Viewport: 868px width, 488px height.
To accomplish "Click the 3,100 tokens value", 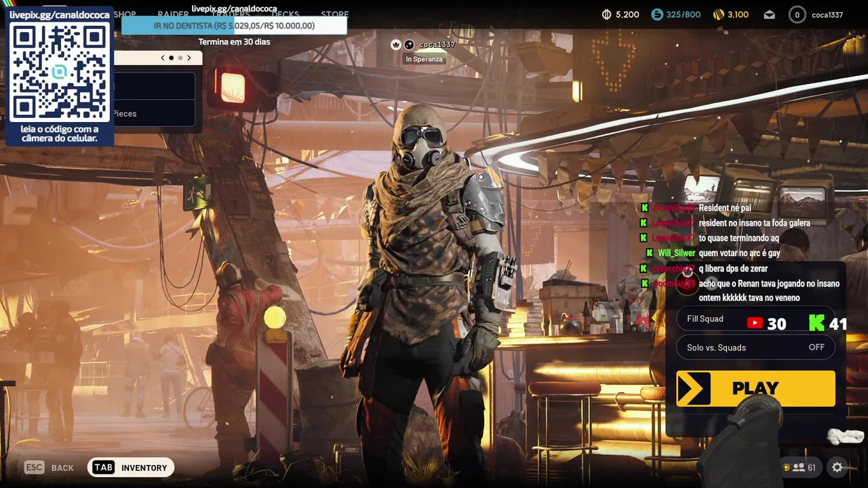I will tap(738, 14).
